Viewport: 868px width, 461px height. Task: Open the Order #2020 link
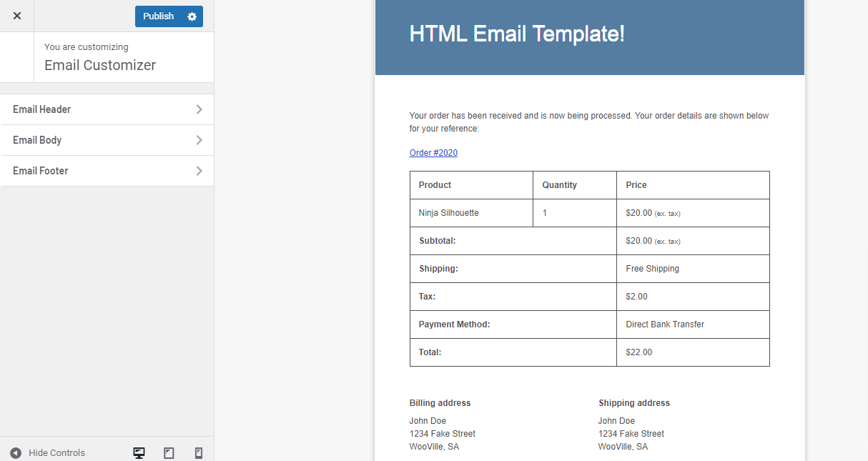(433, 153)
